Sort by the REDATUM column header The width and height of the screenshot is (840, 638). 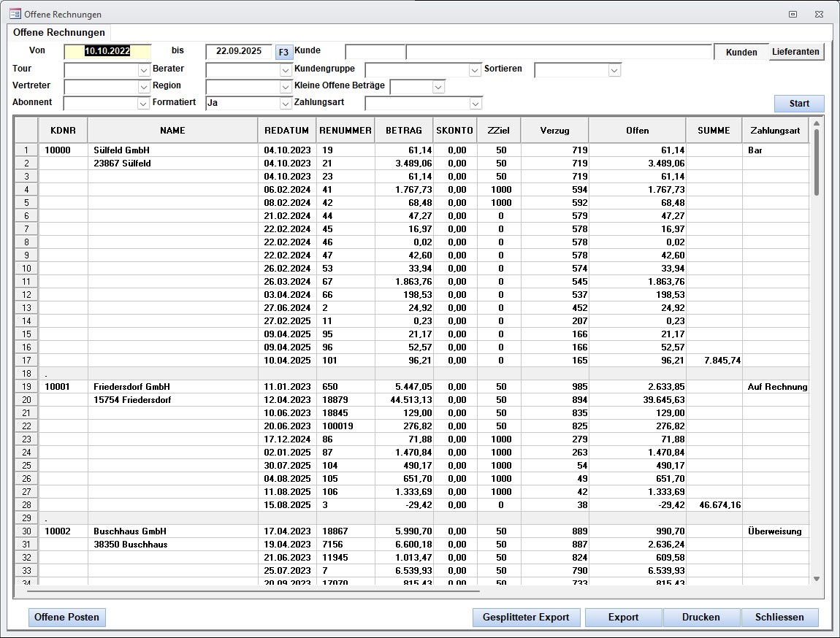[286, 131]
